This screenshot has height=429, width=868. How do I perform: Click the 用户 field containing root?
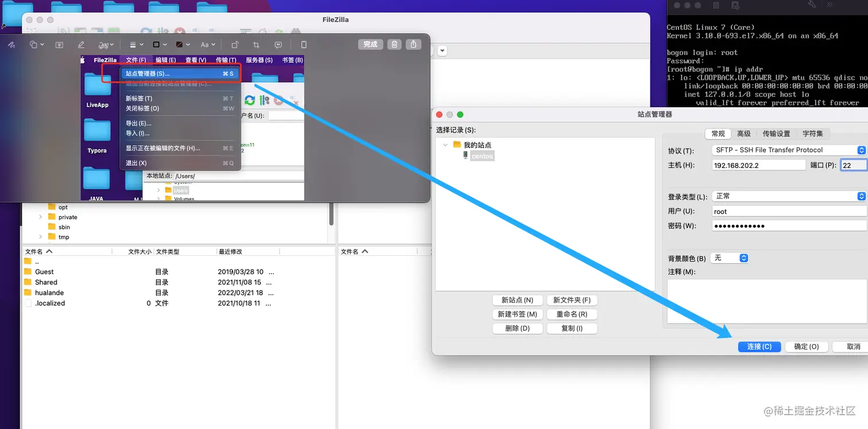click(789, 211)
